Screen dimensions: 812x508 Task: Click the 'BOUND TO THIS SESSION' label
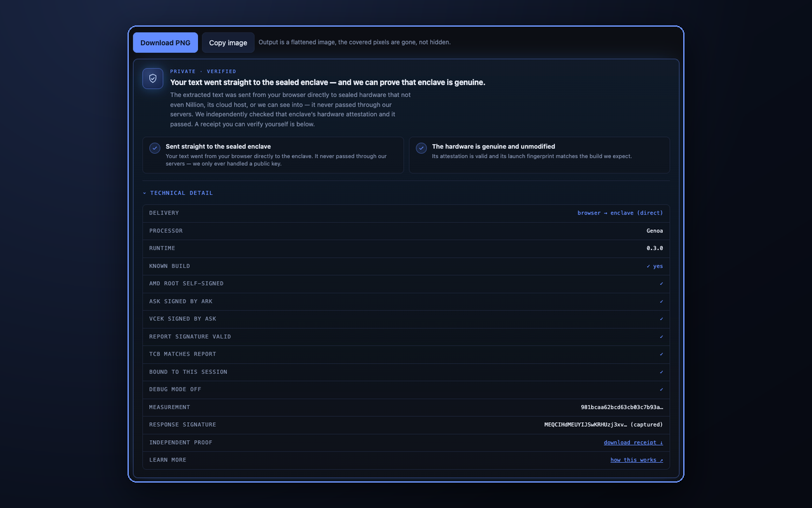[188, 372]
